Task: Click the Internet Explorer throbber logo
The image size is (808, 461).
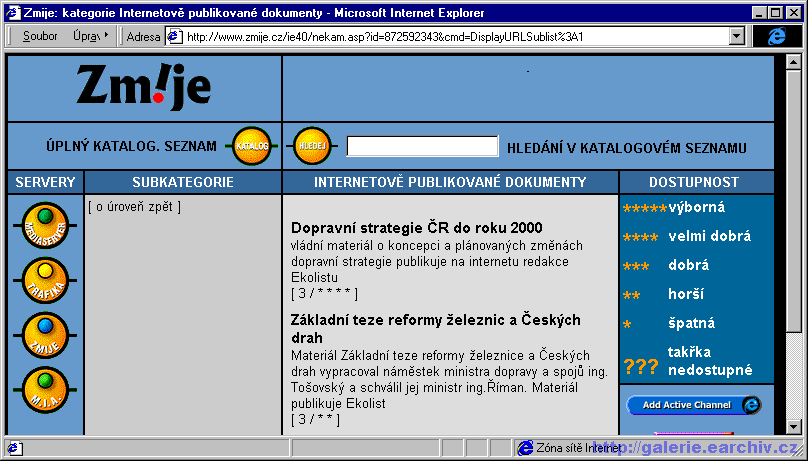Action: (777, 36)
